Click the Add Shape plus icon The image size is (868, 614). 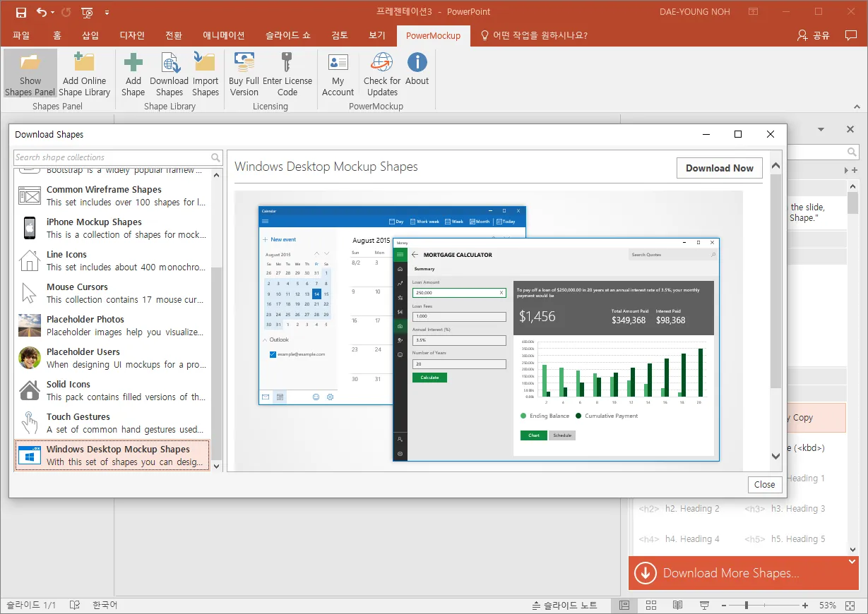133,63
